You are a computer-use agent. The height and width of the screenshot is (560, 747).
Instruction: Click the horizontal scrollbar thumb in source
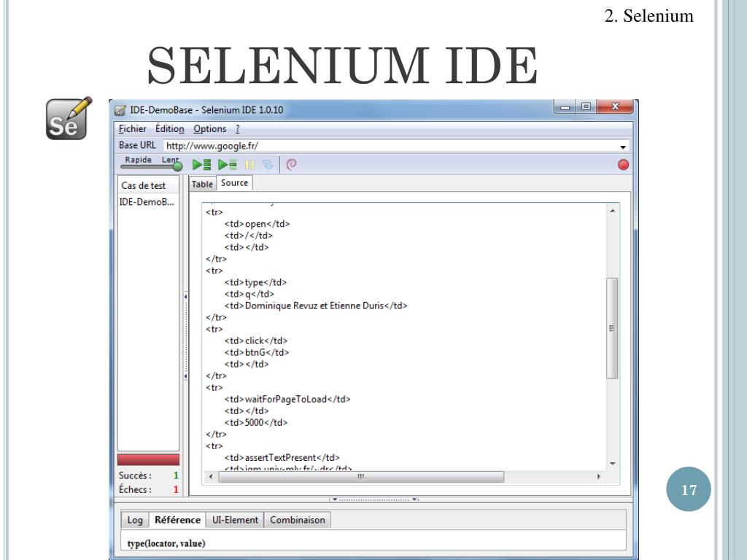[x=360, y=476]
